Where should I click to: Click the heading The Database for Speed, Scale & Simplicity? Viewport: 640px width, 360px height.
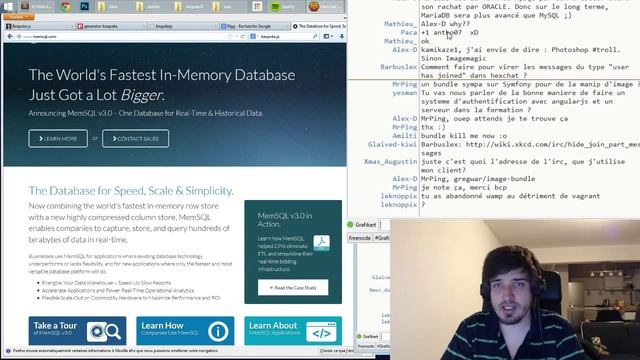coord(131,191)
